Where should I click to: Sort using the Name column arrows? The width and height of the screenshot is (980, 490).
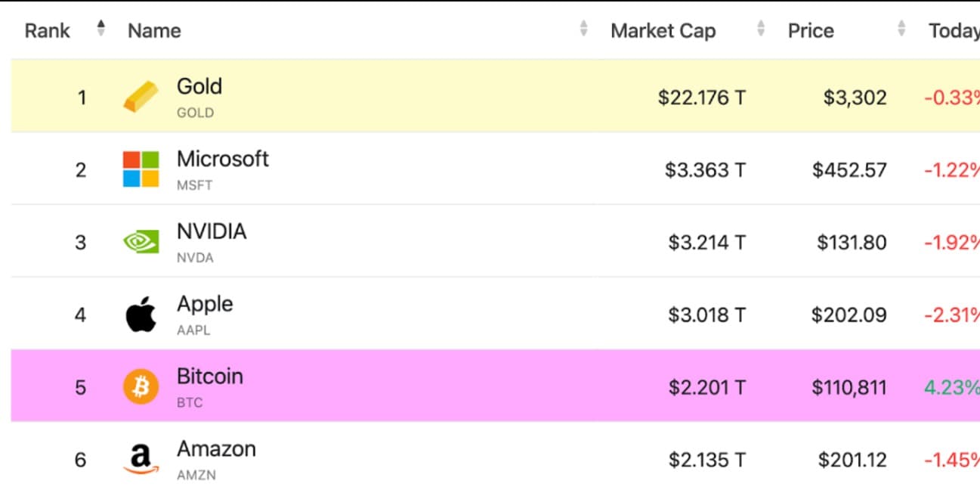[x=583, y=29]
